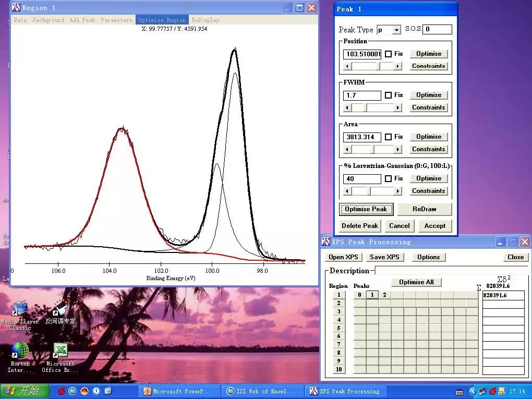Viewport: 532px width, 399px height.
Task: Switch to Microsoft PowerPoint taskbar item
Action: coord(179,391)
